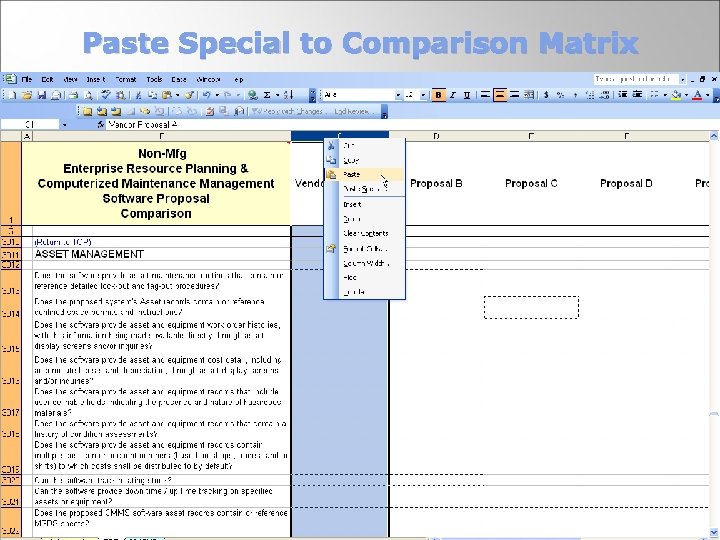Expand the AutoSum functions dropdown arrow
This screenshot has height=540, width=720.
(x=277, y=95)
